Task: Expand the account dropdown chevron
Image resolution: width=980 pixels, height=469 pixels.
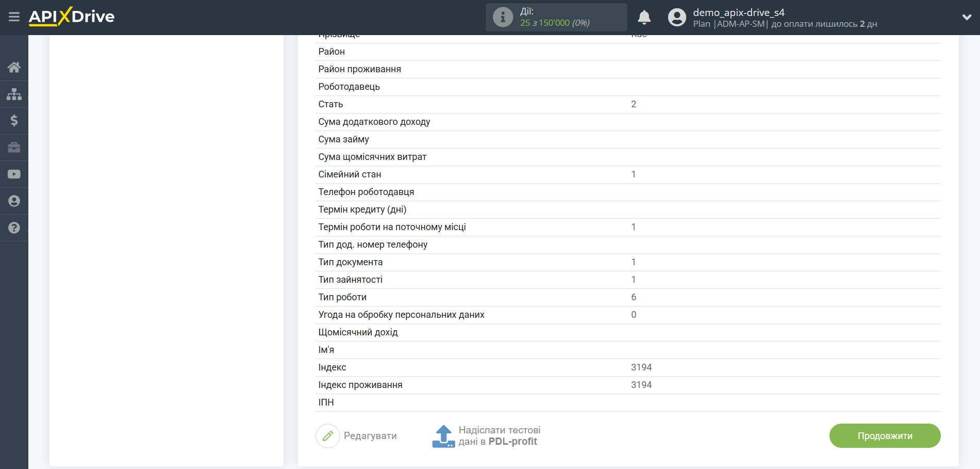Action: [967, 17]
